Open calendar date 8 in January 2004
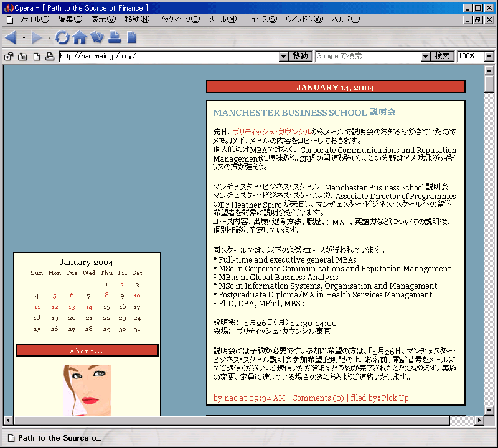Viewport: 498px width, 448px height. [x=106, y=296]
